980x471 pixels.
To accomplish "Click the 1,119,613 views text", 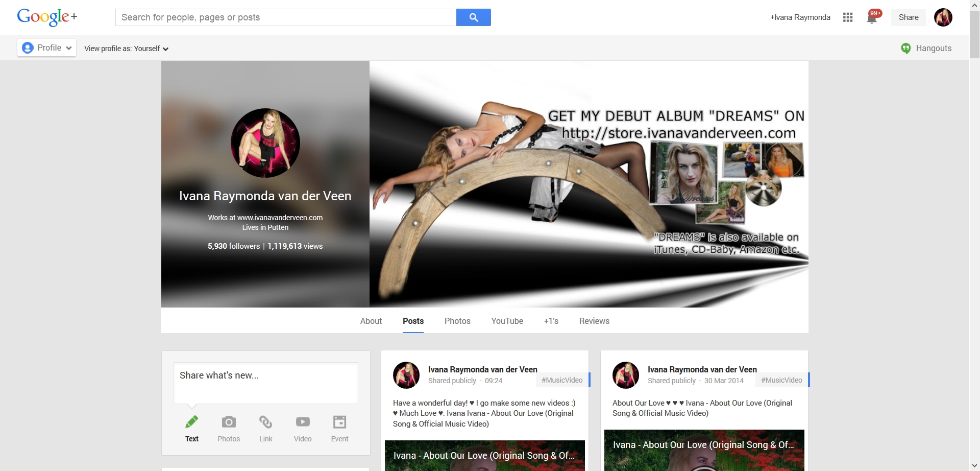I will (295, 246).
